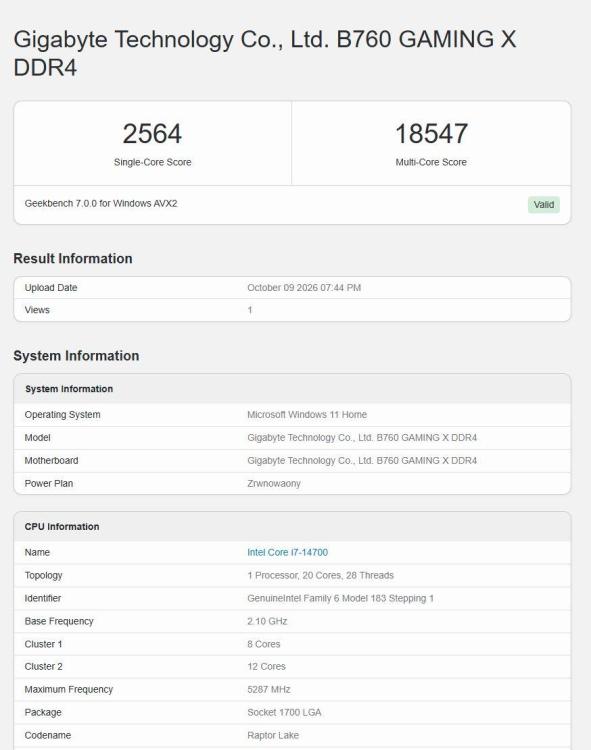The image size is (591, 750).
Task: Click the Views value 1
Action: 250,310
